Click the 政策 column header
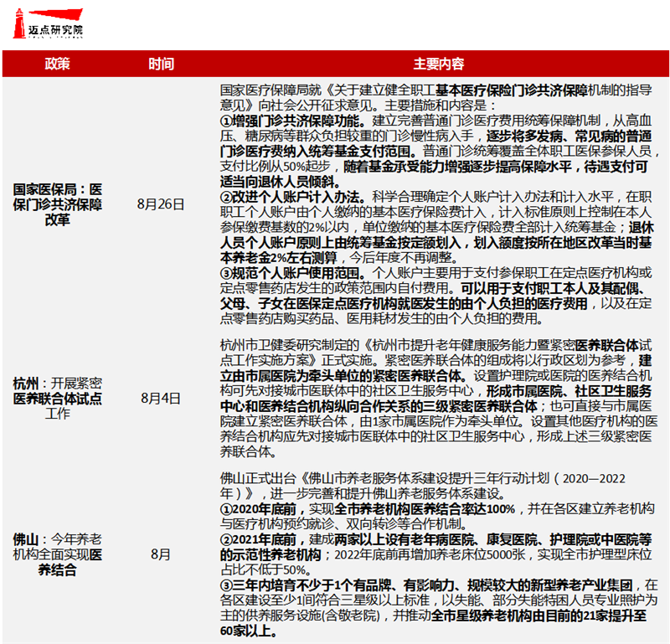The image size is (670, 644). 57,64
